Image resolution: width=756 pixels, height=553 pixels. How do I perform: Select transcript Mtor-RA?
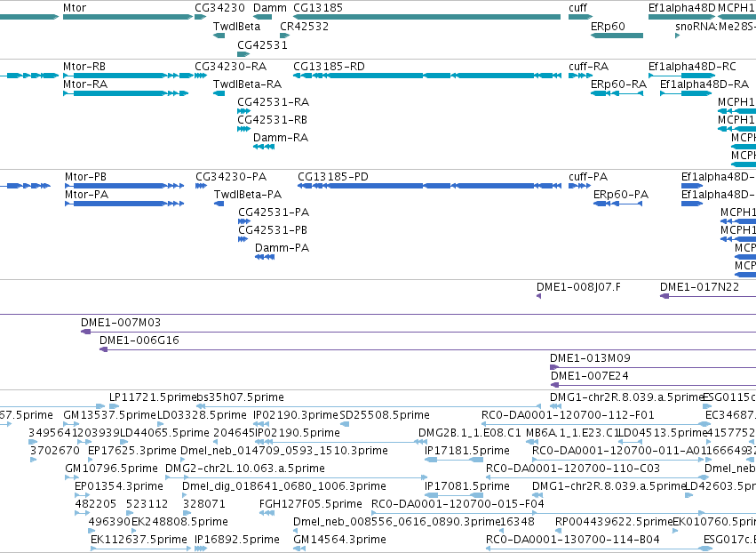126,93
